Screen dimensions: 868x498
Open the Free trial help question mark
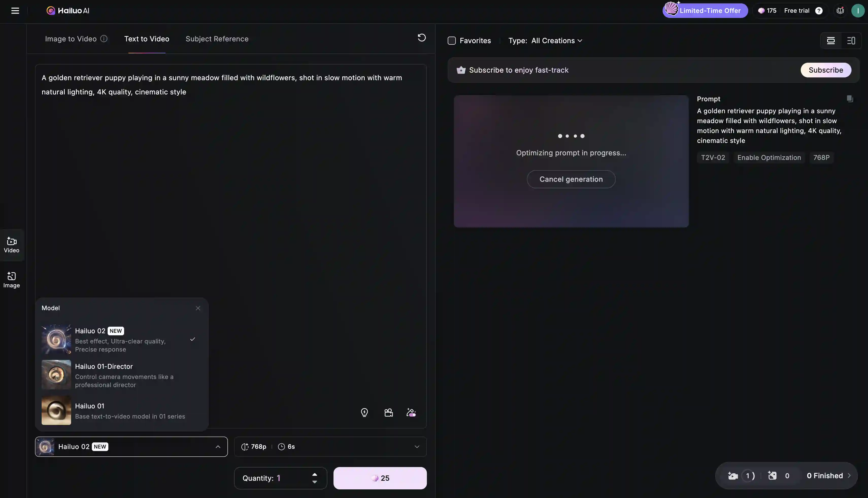pyautogui.click(x=819, y=11)
